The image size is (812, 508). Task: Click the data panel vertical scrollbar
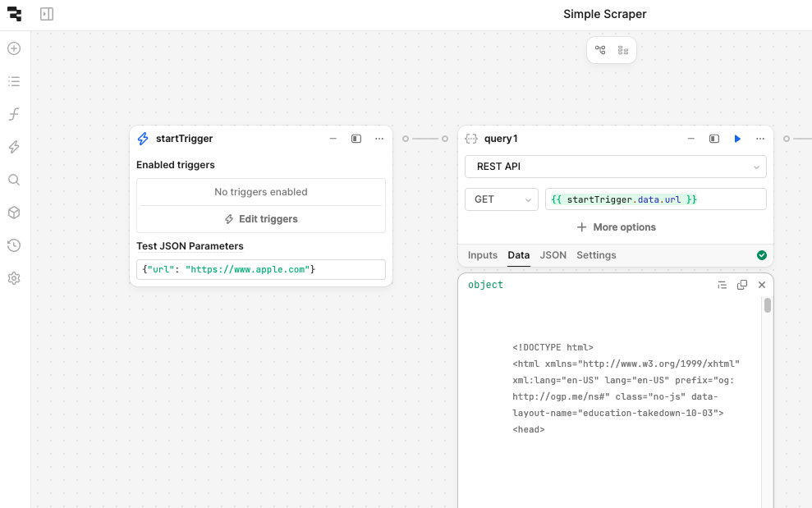[768, 306]
